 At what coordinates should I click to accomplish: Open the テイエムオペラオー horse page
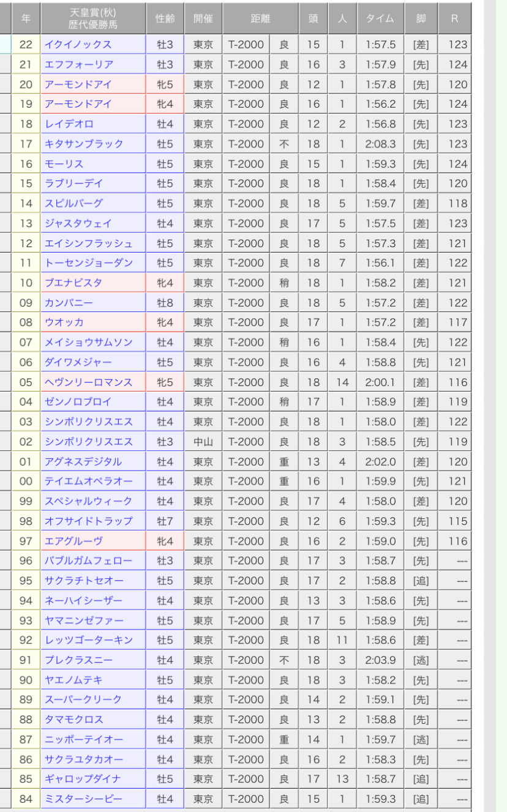click(x=89, y=482)
